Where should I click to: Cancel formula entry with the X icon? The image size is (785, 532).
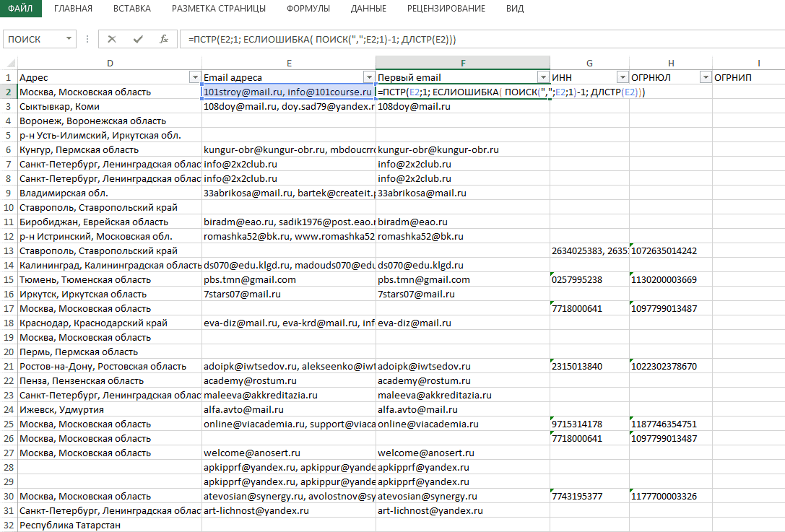pyautogui.click(x=112, y=39)
